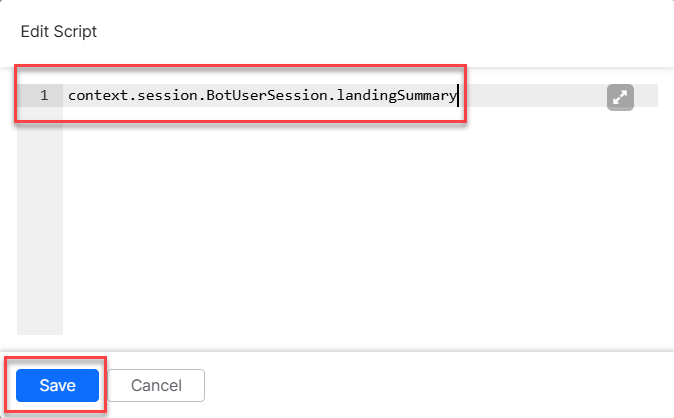Click the dot between 'session' and 'BotUserSession'
This screenshot has width=674, height=418.
(191, 97)
